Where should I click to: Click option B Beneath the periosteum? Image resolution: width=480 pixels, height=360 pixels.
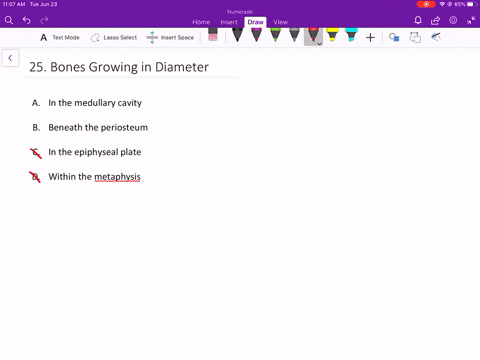click(98, 128)
